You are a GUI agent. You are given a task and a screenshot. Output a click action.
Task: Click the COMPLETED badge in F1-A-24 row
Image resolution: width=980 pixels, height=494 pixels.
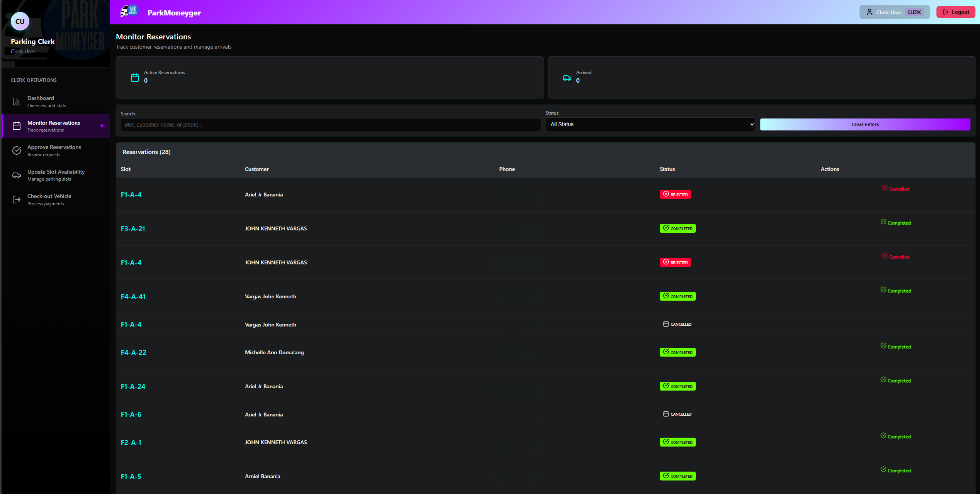click(678, 386)
